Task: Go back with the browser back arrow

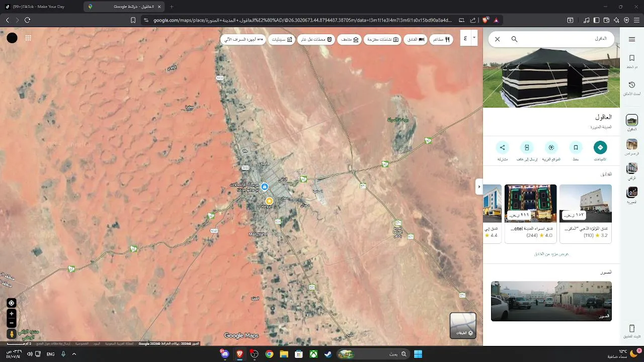Action: [x=7, y=20]
